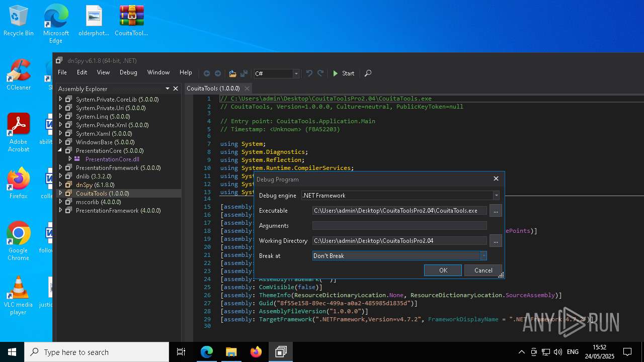This screenshot has width=644, height=362.
Task: Open the Help menu
Action: click(x=186, y=72)
